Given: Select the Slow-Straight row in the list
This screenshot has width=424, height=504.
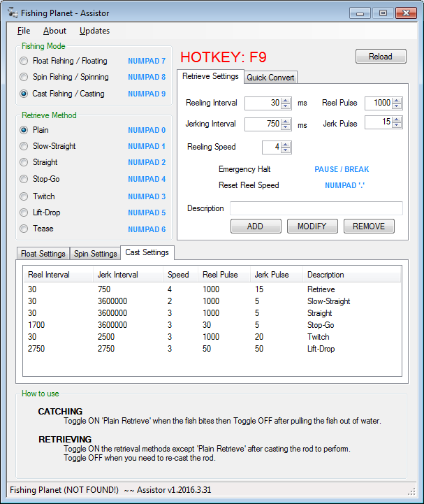Looking at the screenshot, I should coord(212,301).
